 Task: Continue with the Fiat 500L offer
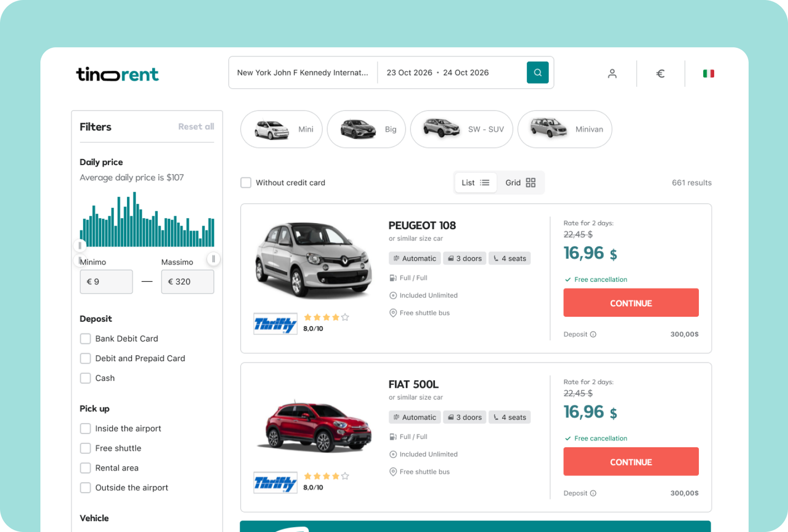click(x=631, y=461)
